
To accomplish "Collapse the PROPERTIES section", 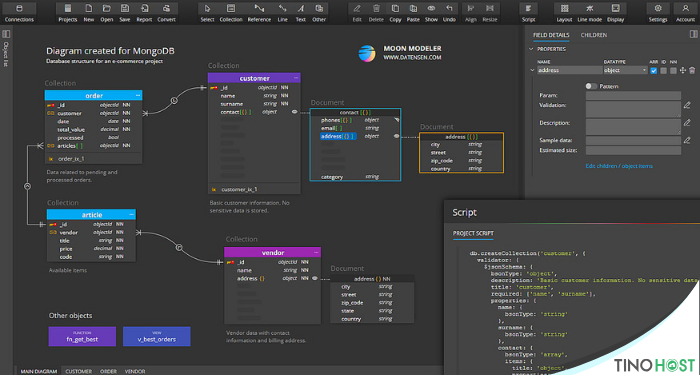I will [531, 49].
